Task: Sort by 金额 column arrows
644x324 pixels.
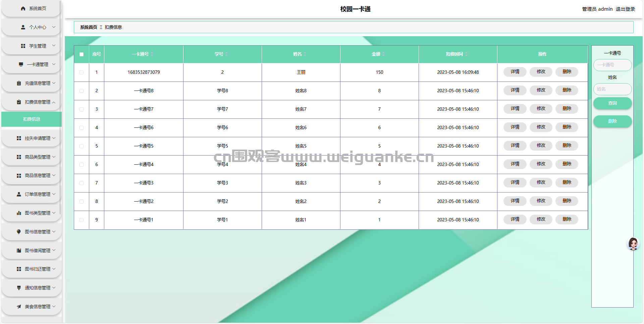Action: click(383, 54)
